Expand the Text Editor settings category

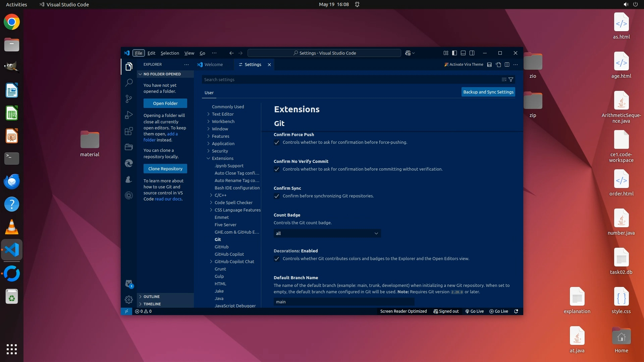click(223, 114)
